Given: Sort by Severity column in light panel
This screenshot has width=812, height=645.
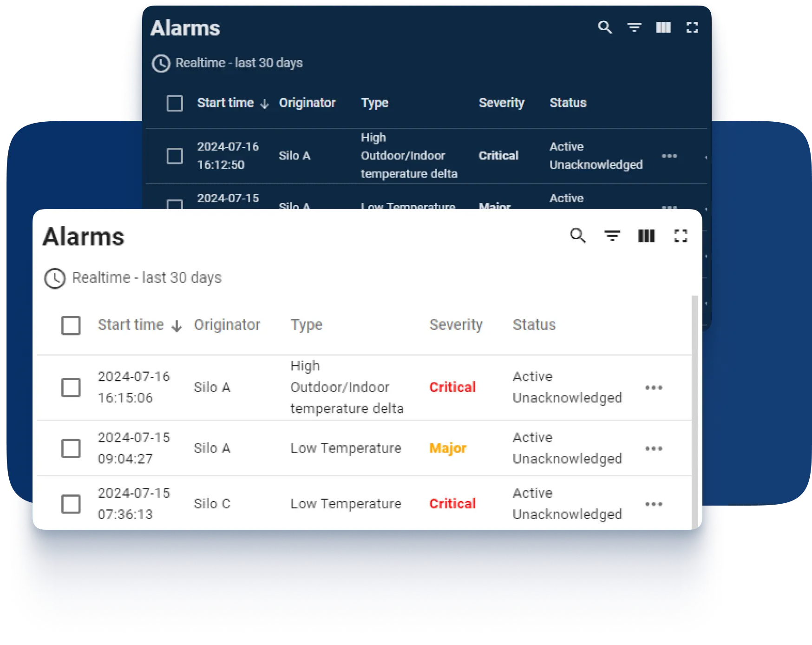Looking at the screenshot, I should 456,325.
